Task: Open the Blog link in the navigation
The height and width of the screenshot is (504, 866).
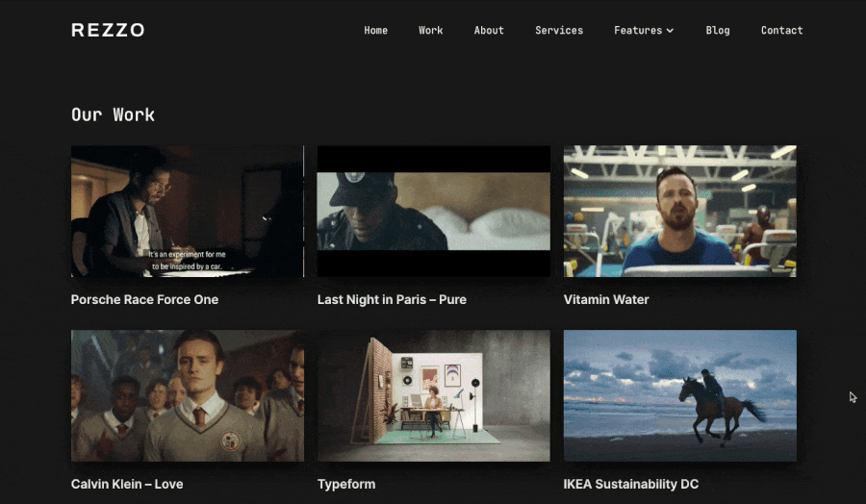Action: 718,31
